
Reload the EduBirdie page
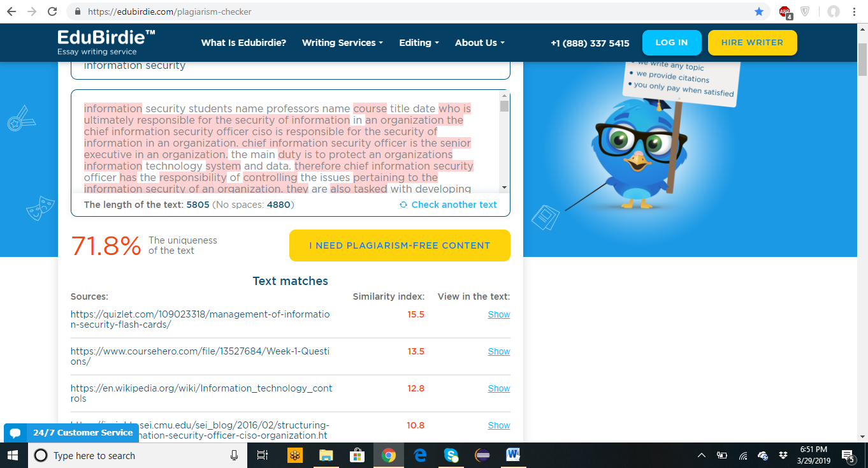click(53, 11)
